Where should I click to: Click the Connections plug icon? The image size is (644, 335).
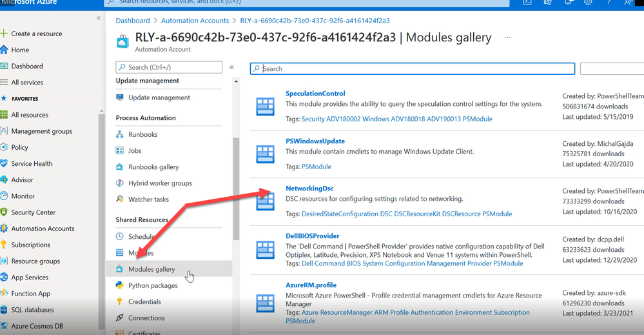[119, 318]
